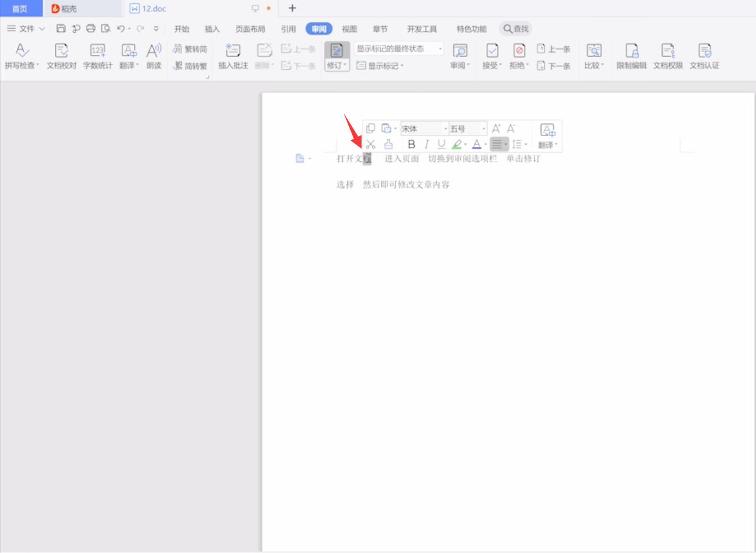Click the text 然后即可修改文章内容
Screen dimensions: 756x553
pos(407,184)
